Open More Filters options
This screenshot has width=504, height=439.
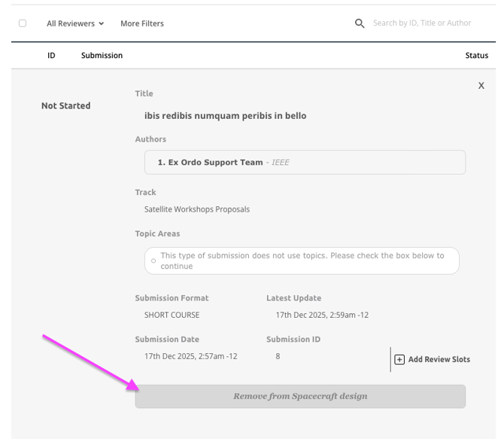[x=142, y=23]
